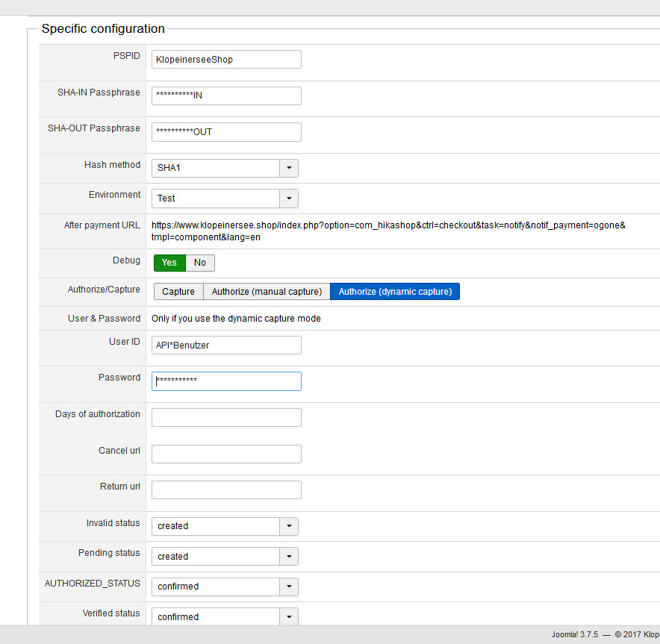
Task: Click the PSPID text field
Action: coord(226,60)
